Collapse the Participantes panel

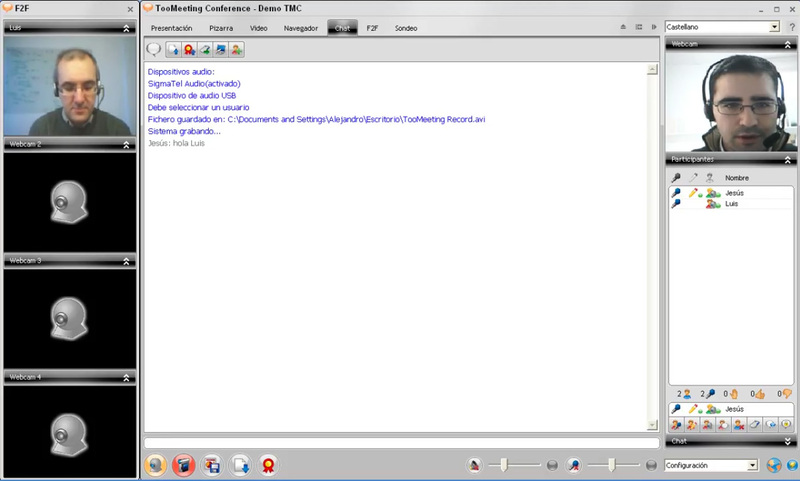[x=788, y=160]
